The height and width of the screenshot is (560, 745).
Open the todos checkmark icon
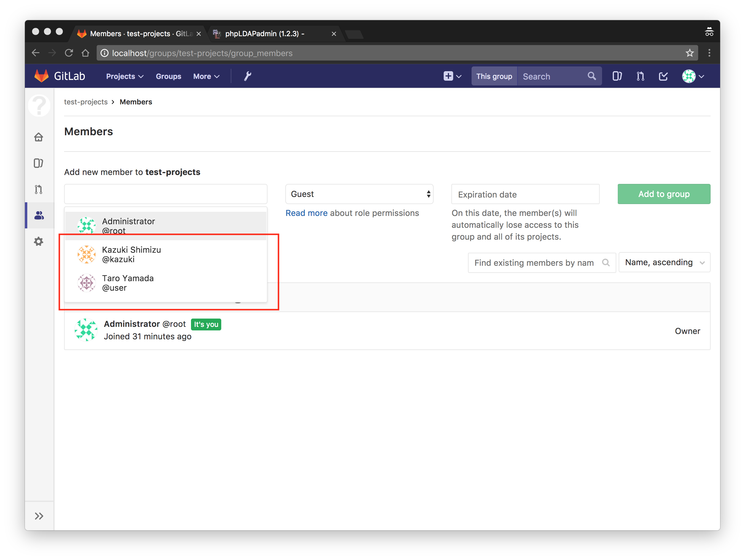663,77
